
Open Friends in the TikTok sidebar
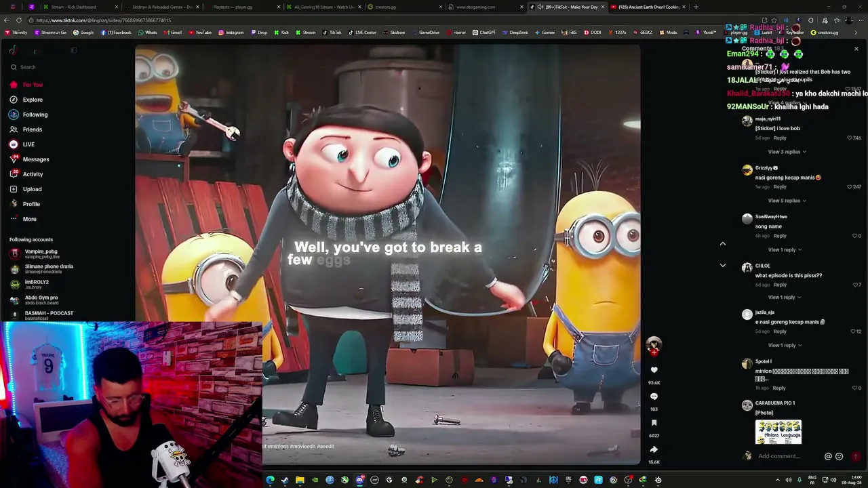[x=26, y=129]
